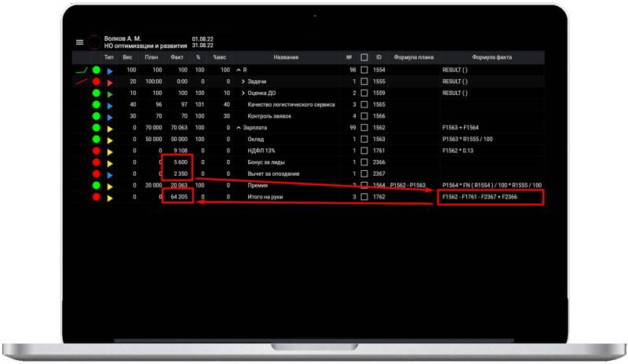This screenshot has height=364, width=628.
Task: Click fact formula F1562 * 0.13
Action: pyautogui.click(x=458, y=151)
